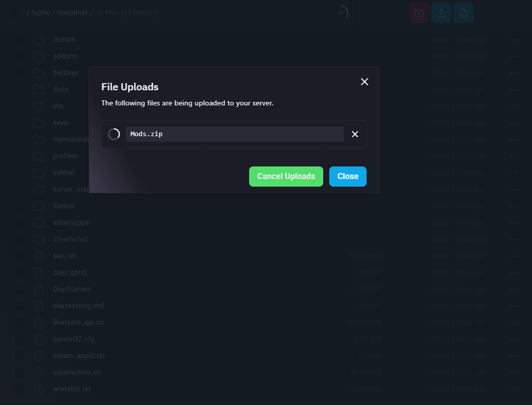Click the DayZServer file icon

coord(39,289)
